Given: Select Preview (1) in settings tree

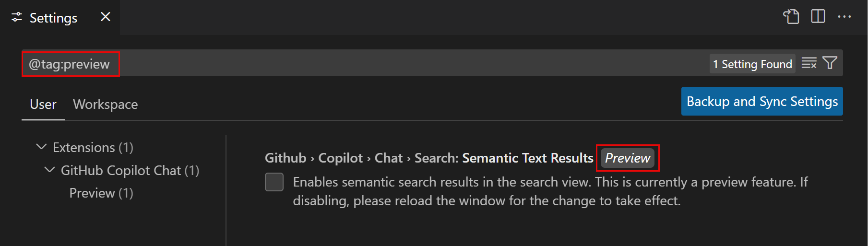Looking at the screenshot, I should pos(101,193).
